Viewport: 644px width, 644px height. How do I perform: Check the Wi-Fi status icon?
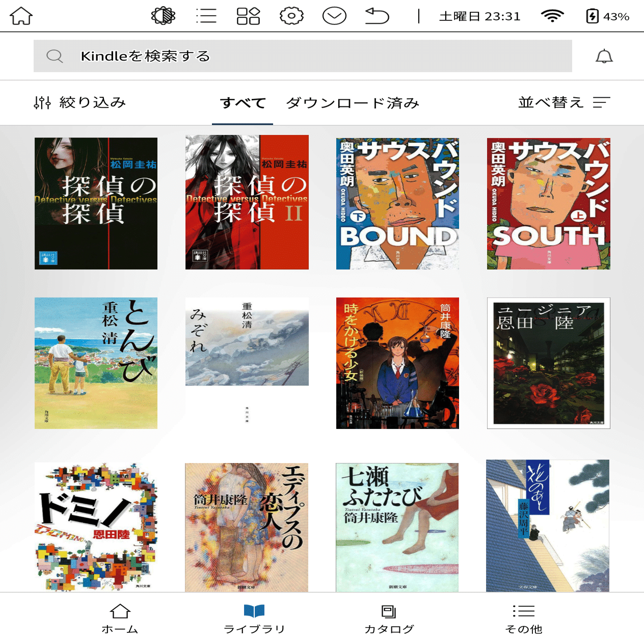pos(552,16)
